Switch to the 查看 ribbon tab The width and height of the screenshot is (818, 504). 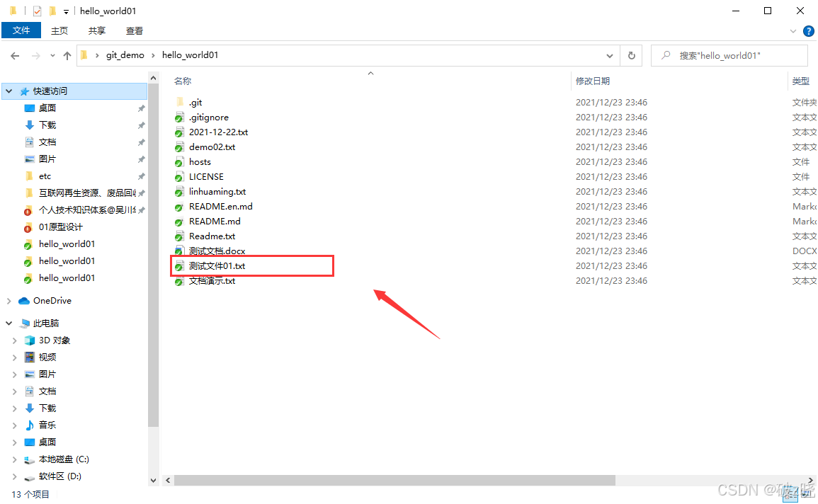click(134, 30)
